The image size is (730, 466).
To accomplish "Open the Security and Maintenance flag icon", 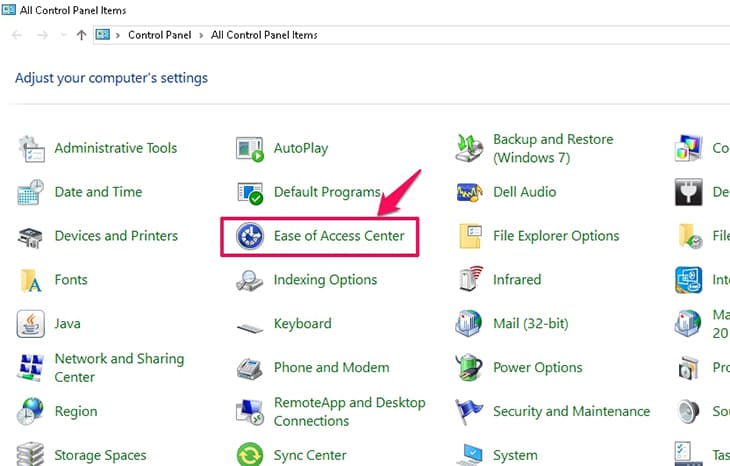I will point(469,411).
